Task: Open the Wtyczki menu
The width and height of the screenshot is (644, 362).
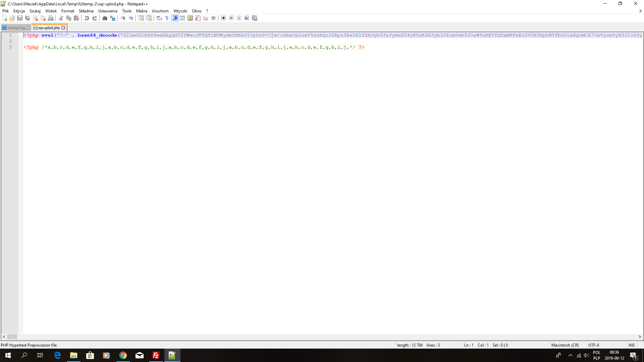Action: click(x=180, y=11)
